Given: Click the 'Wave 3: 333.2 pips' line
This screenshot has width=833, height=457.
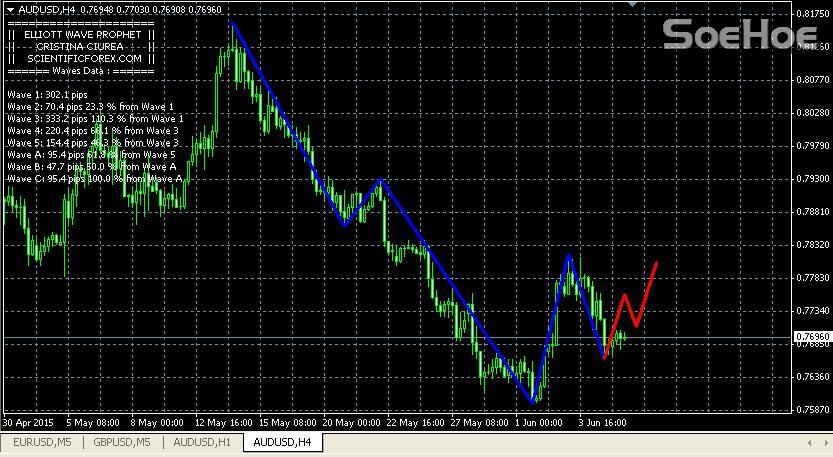Looking at the screenshot, I should coord(95,119).
